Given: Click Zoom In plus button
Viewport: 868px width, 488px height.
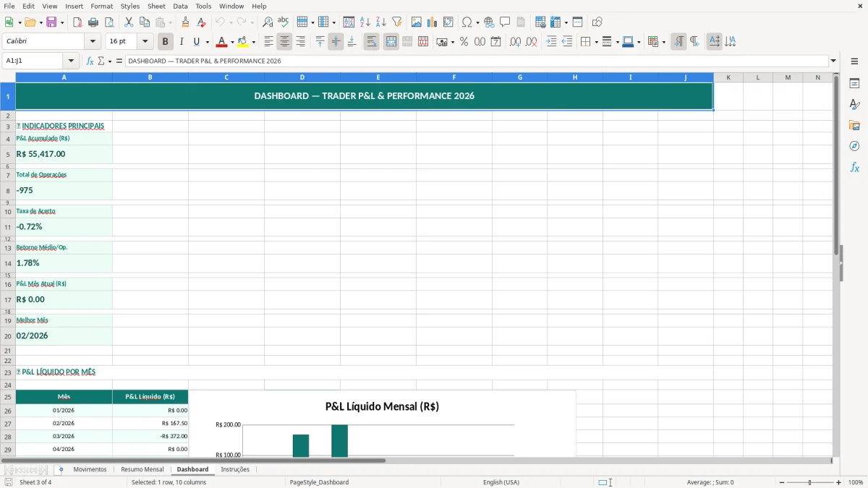Looking at the screenshot, I should [x=838, y=482].
